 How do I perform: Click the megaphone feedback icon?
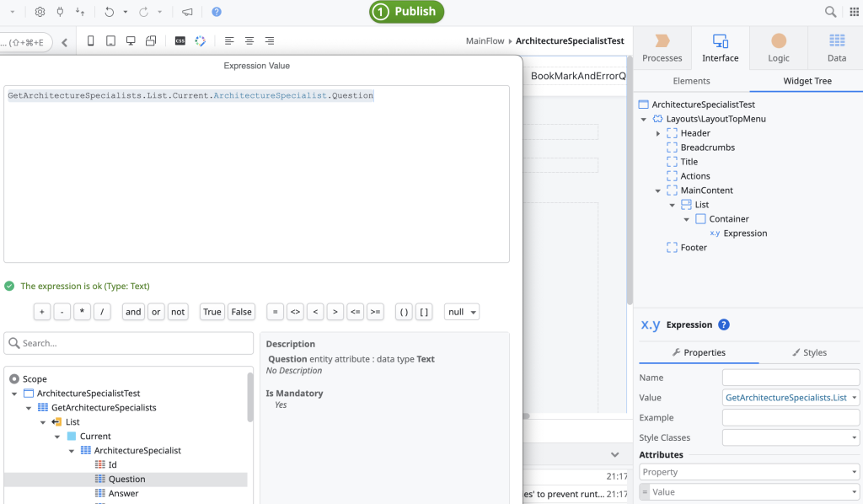tap(186, 12)
